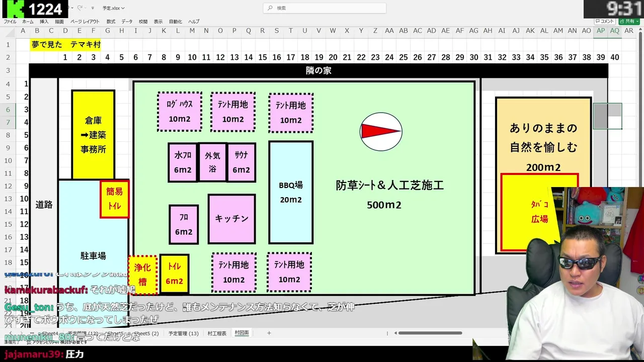Select column header AP
Viewport: 644px width, 362px height.
coord(601,31)
